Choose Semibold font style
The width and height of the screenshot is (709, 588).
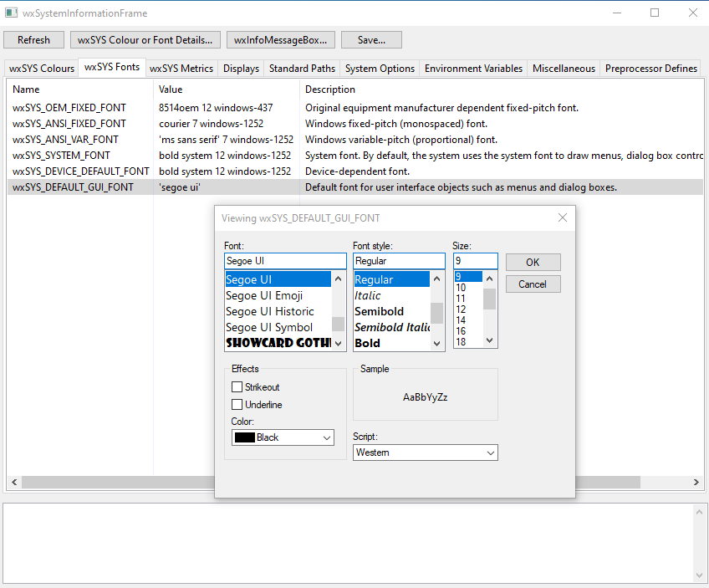(392, 311)
